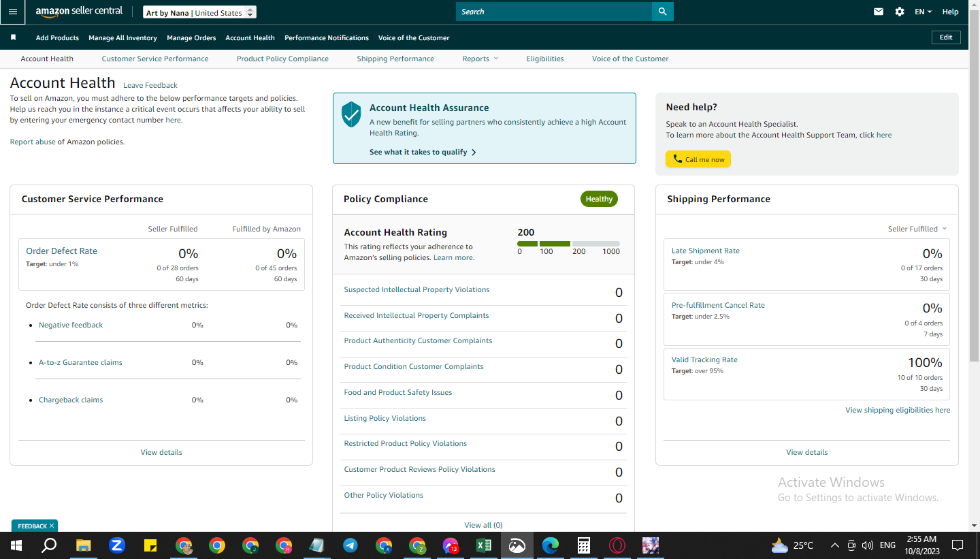Click the Edit button in the navigation bar

tap(946, 37)
